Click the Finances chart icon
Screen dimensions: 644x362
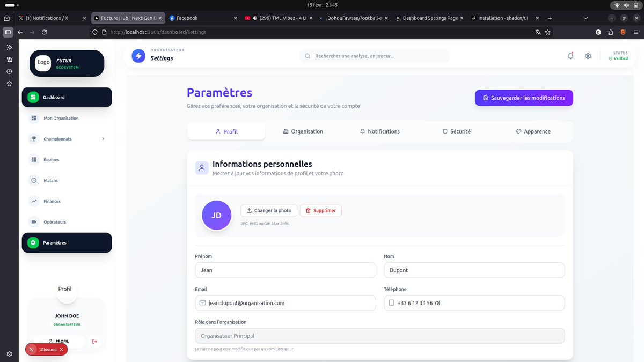[34, 201]
